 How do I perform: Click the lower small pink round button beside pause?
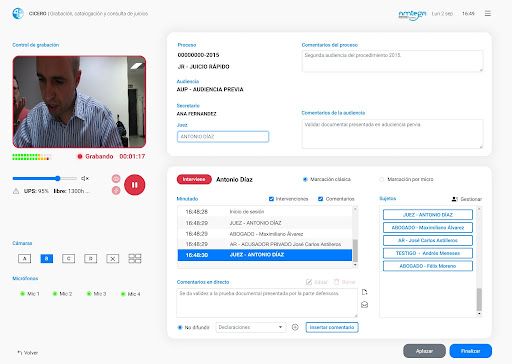click(116, 190)
